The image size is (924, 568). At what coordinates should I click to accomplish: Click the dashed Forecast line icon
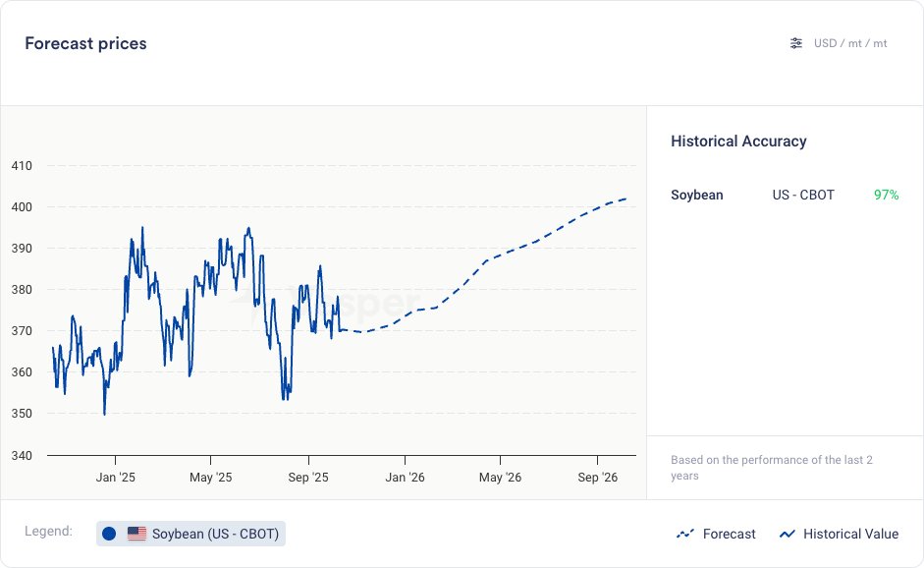tap(685, 534)
